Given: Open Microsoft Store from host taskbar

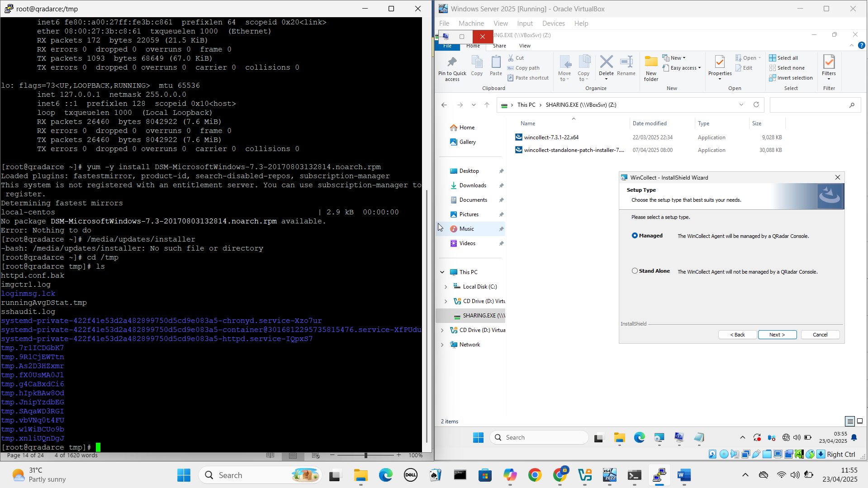Looking at the screenshot, I should pyautogui.click(x=485, y=475).
